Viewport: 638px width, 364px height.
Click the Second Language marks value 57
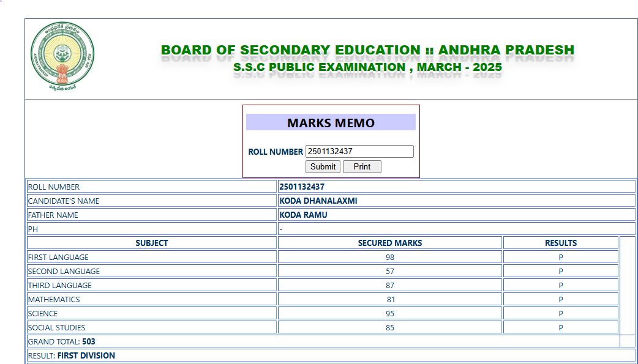[390, 271]
